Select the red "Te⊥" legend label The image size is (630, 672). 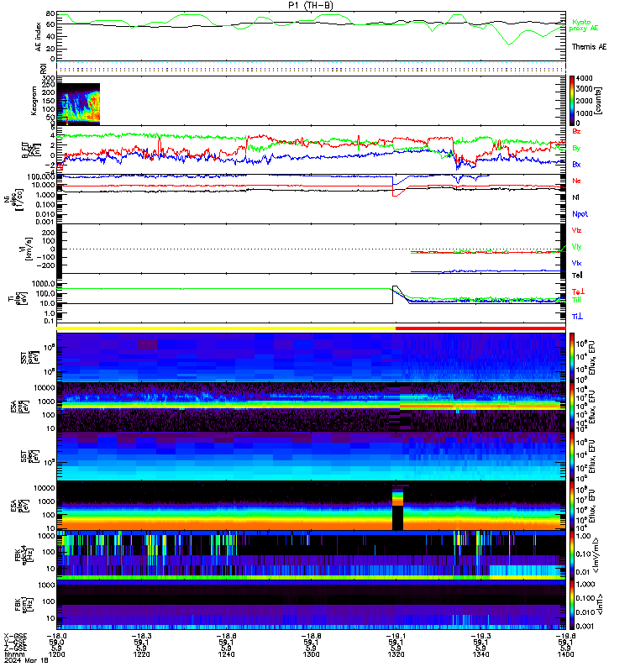click(x=578, y=291)
